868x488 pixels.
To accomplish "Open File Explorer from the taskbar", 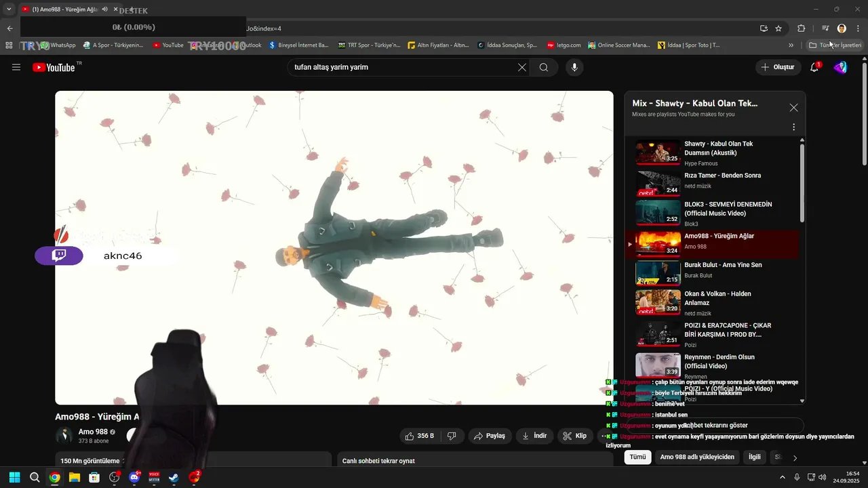I will pos(75,477).
